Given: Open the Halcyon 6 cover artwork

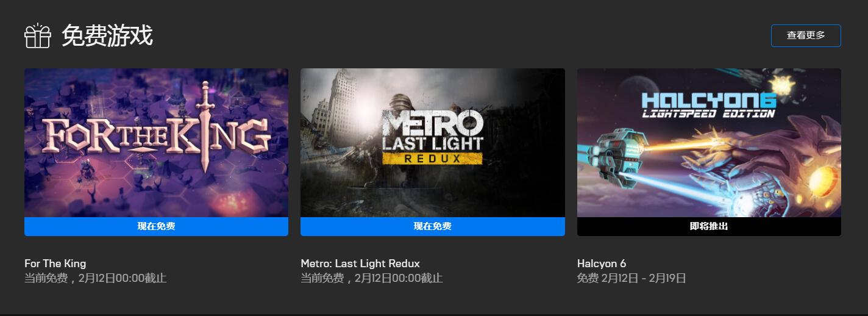Looking at the screenshot, I should coord(709,143).
